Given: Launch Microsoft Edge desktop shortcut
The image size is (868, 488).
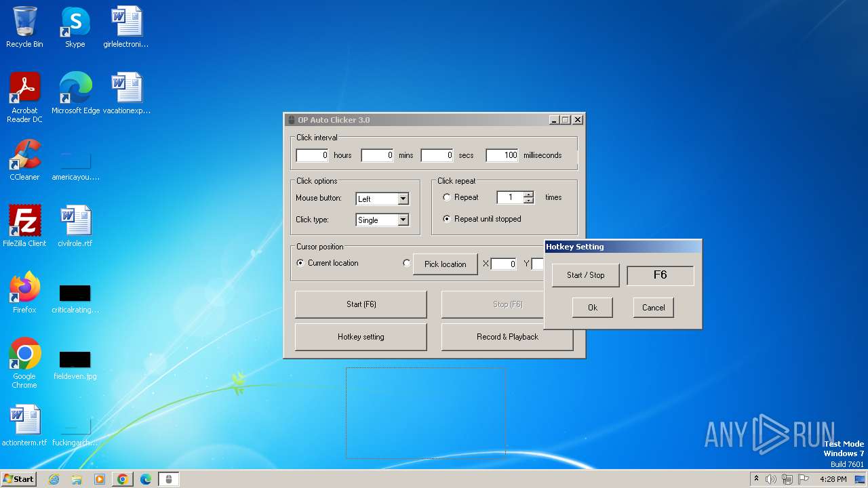Looking at the screenshot, I should point(75,94).
